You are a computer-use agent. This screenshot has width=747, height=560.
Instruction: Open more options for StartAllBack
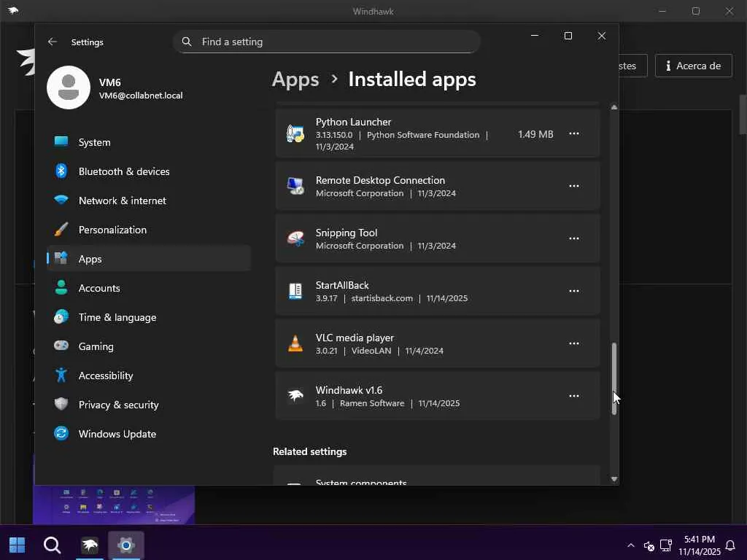(574, 291)
